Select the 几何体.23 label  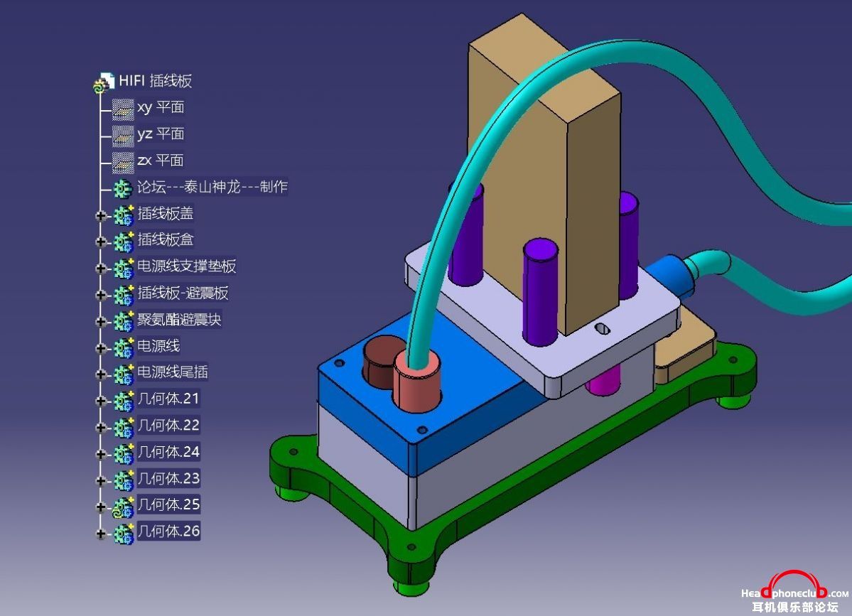[x=168, y=479]
